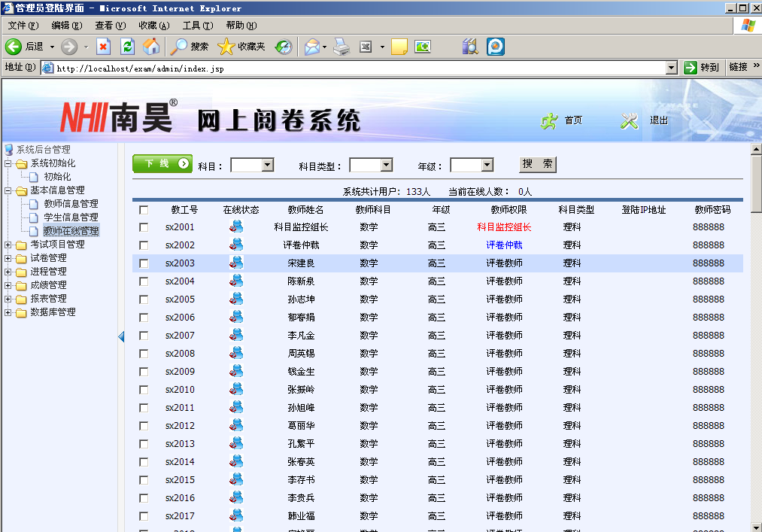Click the blue circular toolbar icon on far right

(x=495, y=47)
